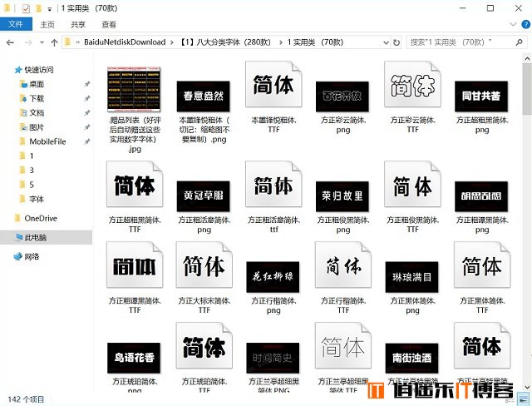Viewport: 532px width, 406px height.
Task: Open the 文件 ribbon tab
Action: [x=16, y=24]
